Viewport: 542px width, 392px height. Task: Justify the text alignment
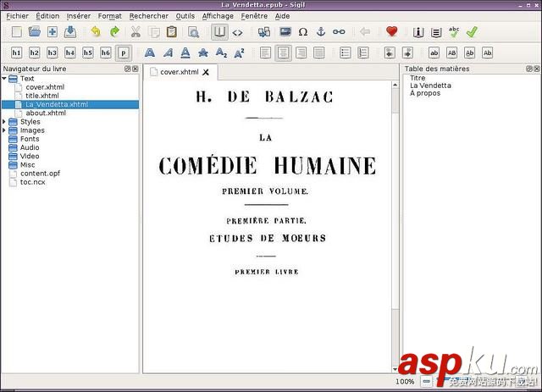pyautogui.click(x=319, y=52)
